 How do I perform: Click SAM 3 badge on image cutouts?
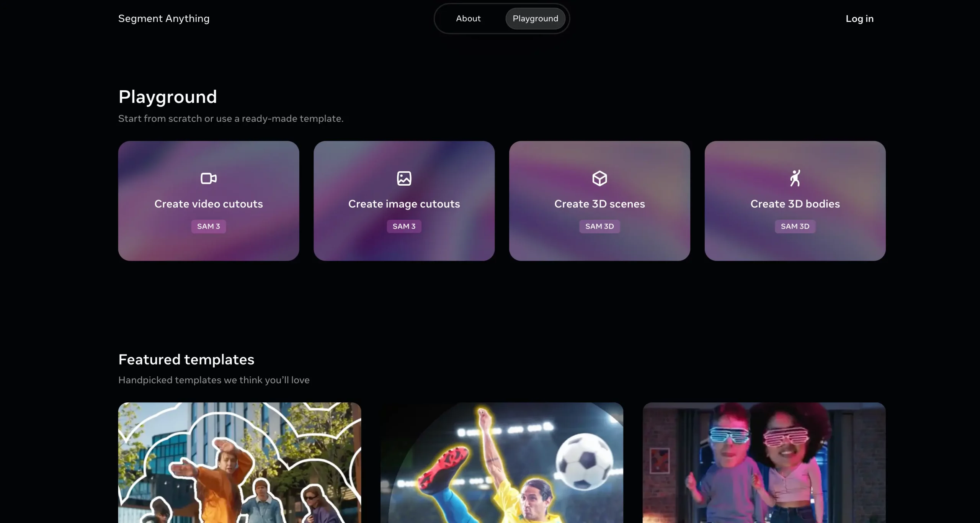point(404,226)
